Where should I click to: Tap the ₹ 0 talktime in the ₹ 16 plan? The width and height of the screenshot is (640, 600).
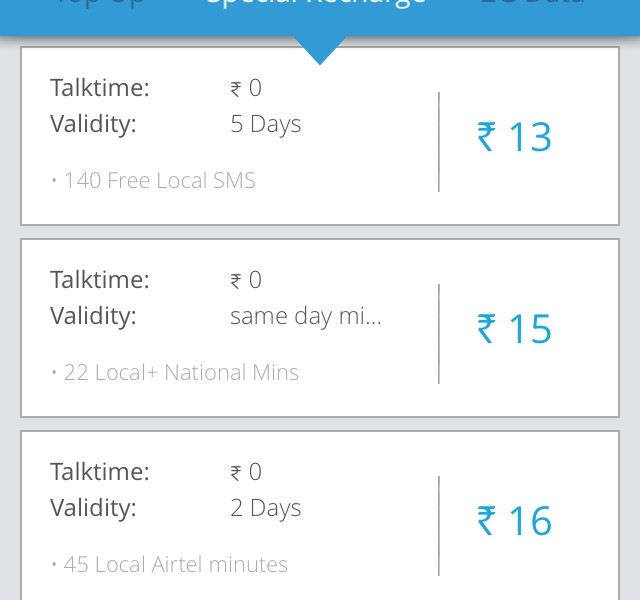(x=246, y=472)
